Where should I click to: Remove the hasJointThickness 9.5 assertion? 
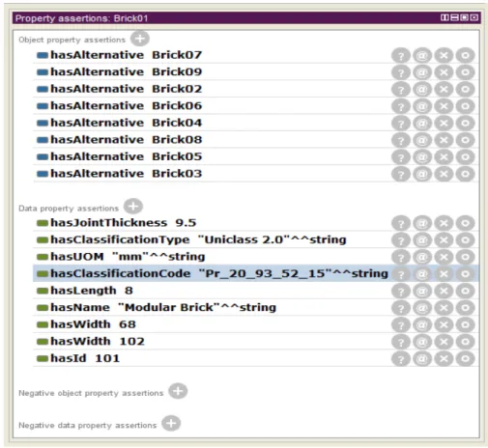point(444,223)
